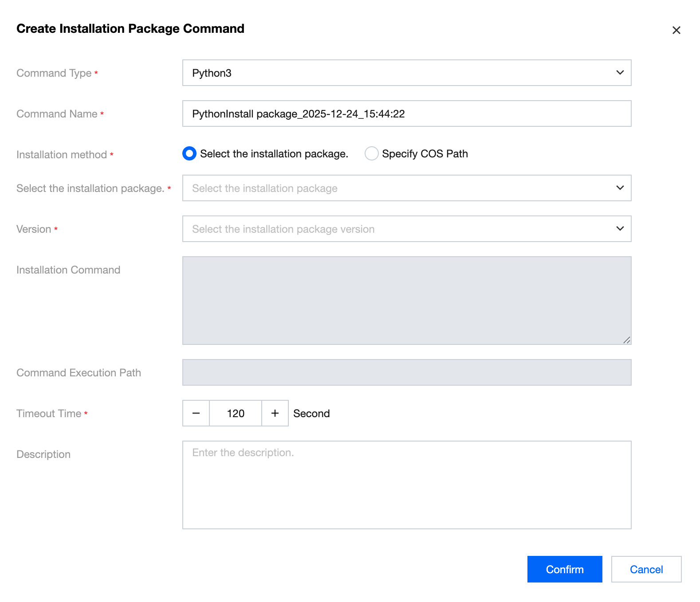
Task: Click into the Description text area
Action: pyautogui.click(x=406, y=485)
